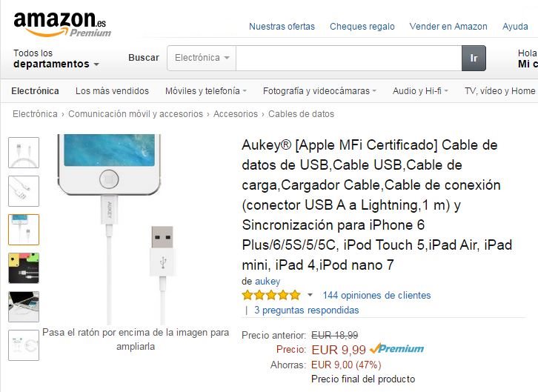Click the Ir search button
Viewport: 538px width, 392px height.
[474, 58]
